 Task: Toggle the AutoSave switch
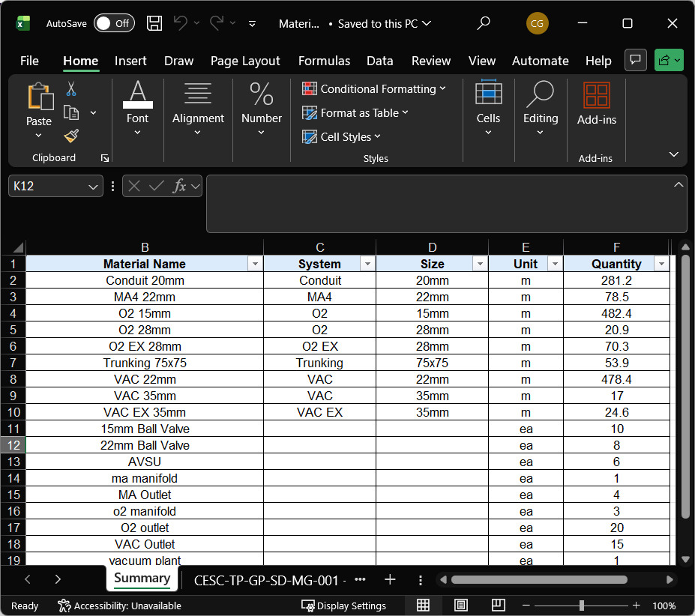pos(114,23)
